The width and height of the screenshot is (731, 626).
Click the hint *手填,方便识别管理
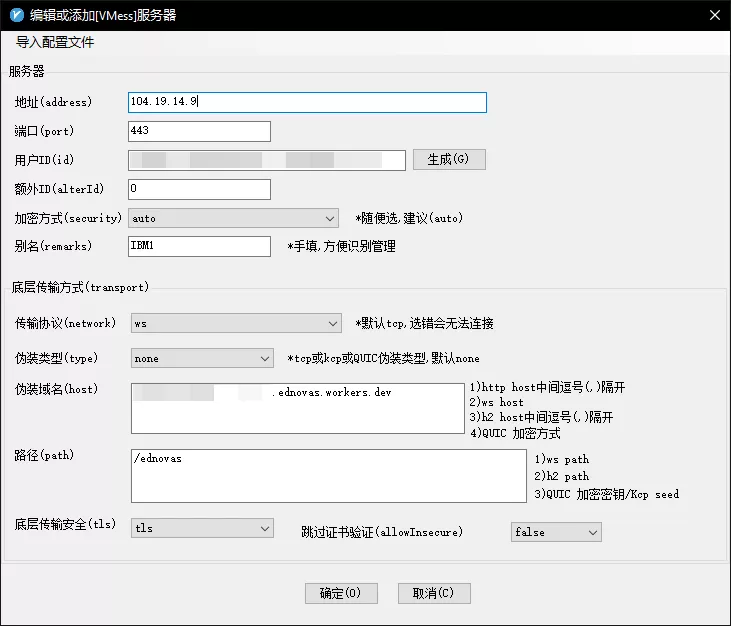(341, 246)
